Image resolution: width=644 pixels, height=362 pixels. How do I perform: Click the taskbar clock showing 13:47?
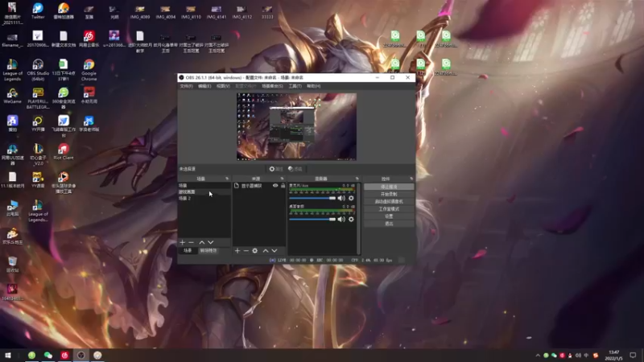614,355
